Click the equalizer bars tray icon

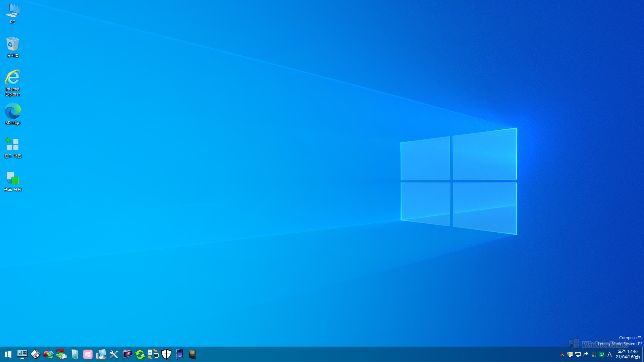click(x=594, y=355)
